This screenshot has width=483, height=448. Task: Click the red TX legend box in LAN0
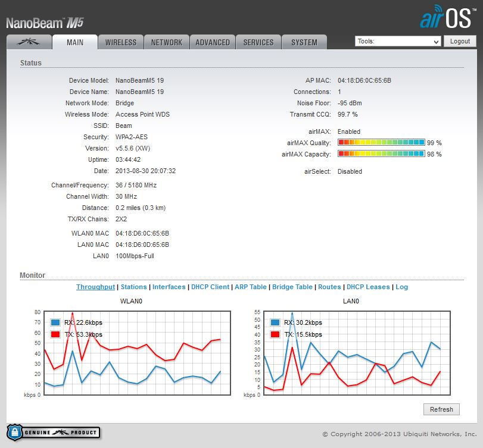click(x=275, y=334)
